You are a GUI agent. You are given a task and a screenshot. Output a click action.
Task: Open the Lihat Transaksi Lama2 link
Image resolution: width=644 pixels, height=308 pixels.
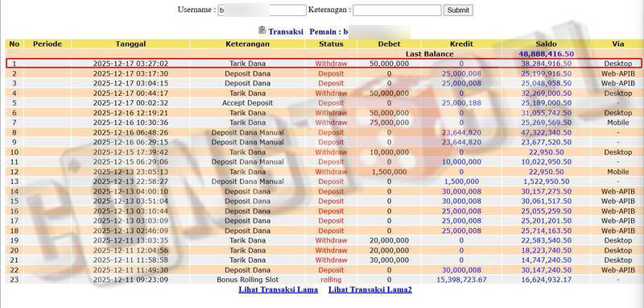[x=370, y=289]
